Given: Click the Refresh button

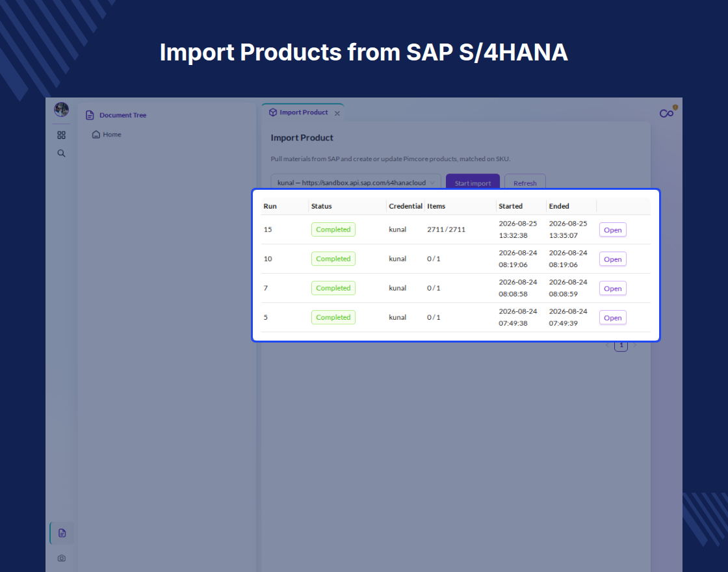Looking at the screenshot, I should [525, 183].
